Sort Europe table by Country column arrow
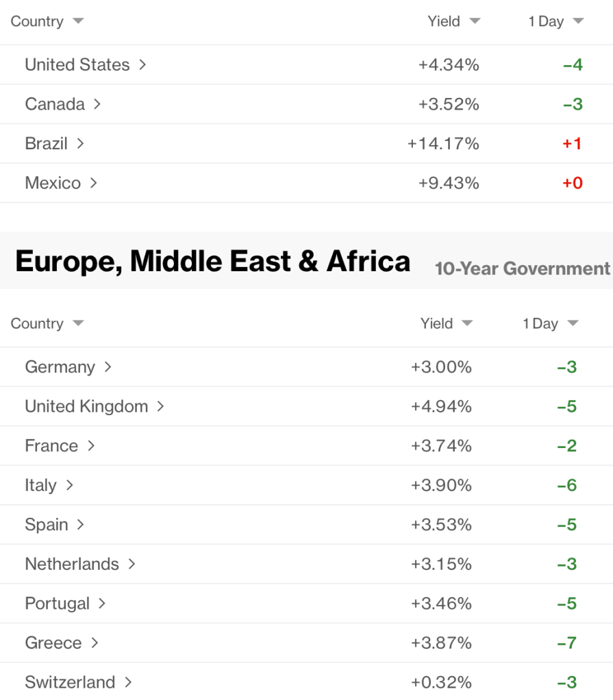613x700 pixels. [x=78, y=323]
